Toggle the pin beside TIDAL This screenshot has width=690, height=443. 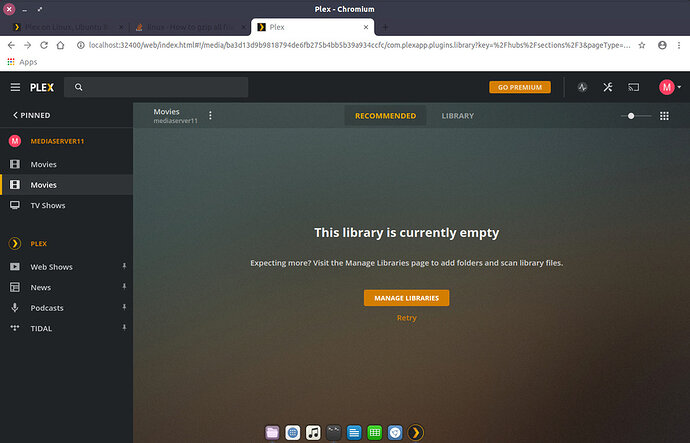point(124,328)
